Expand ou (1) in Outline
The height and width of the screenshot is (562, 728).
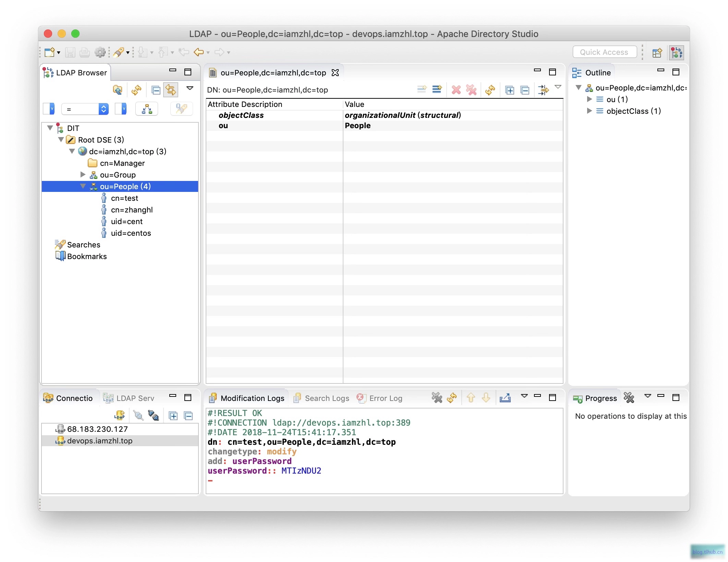pos(590,99)
